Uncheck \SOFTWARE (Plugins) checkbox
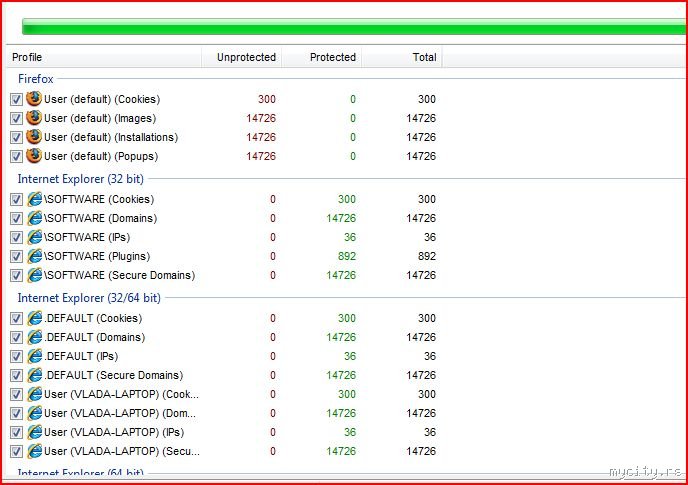The height and width of the screenshot is (485, 688). point(16,256)
